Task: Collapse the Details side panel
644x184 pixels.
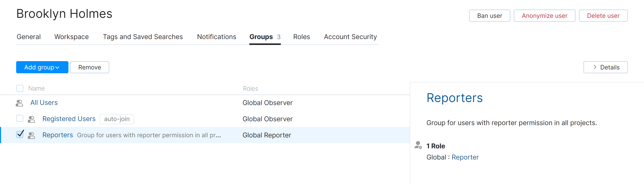Action: 605,67
